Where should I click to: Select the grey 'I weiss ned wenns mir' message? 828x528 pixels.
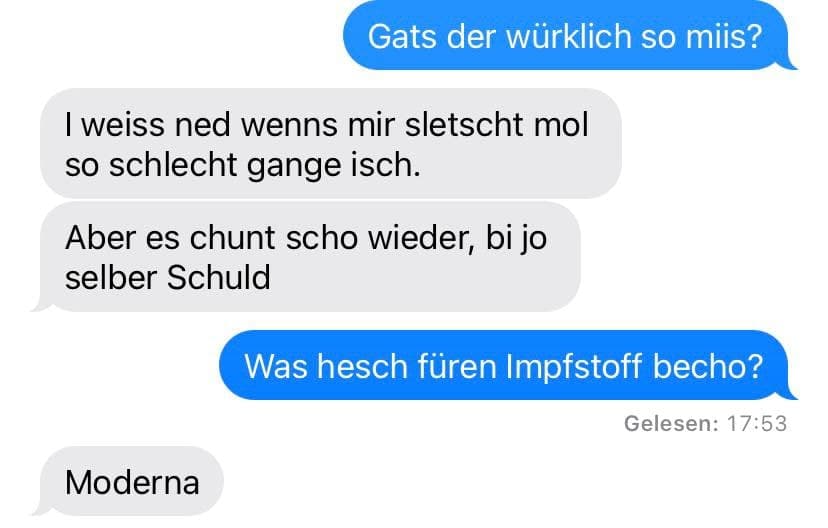[331, 144]
